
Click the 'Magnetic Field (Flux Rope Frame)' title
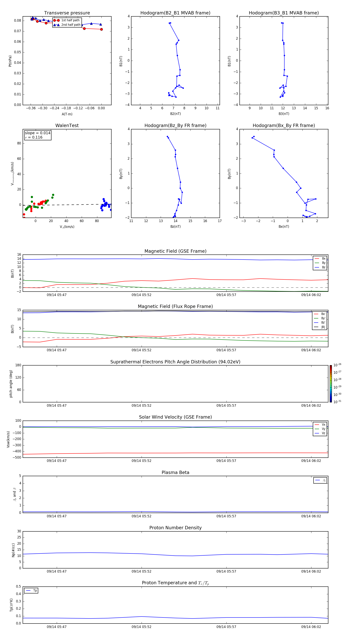(175, 307)
